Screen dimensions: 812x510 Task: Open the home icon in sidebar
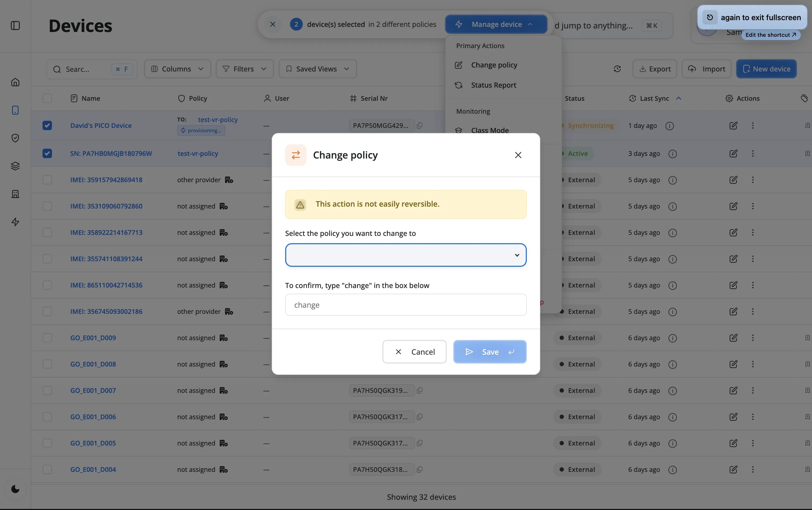(15, 82)
